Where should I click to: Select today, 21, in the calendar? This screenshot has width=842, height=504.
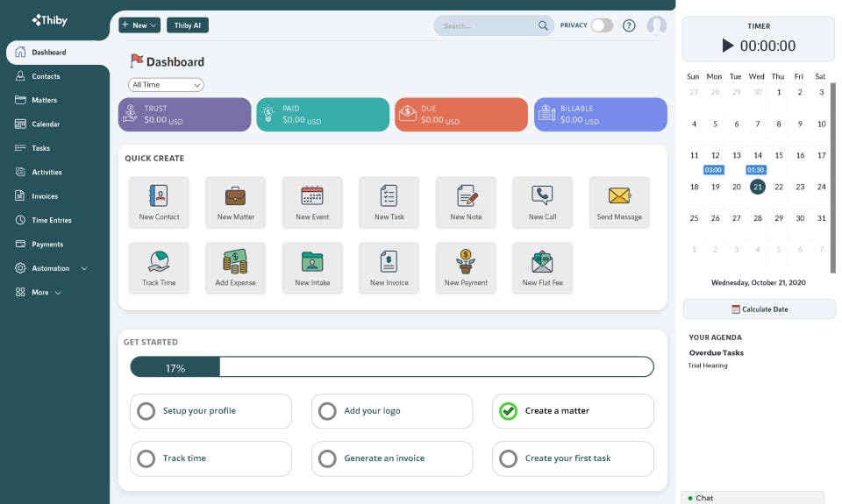pyautogui.click(x=757, y=187)
